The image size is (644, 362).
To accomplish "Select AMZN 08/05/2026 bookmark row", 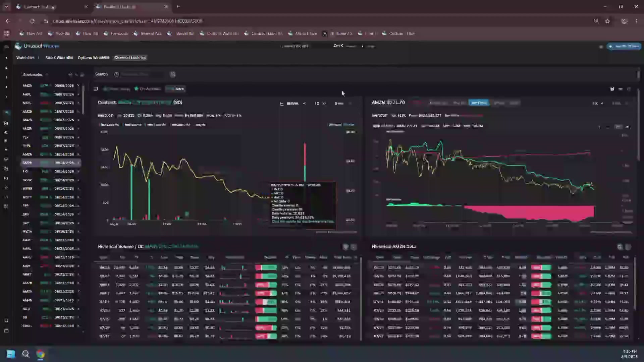I will [x=51, y=86].
